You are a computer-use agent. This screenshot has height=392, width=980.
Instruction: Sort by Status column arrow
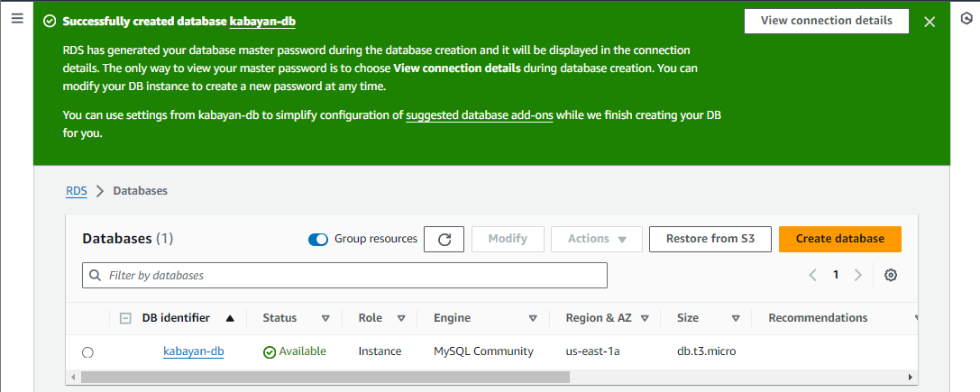[x=325, y=318]
